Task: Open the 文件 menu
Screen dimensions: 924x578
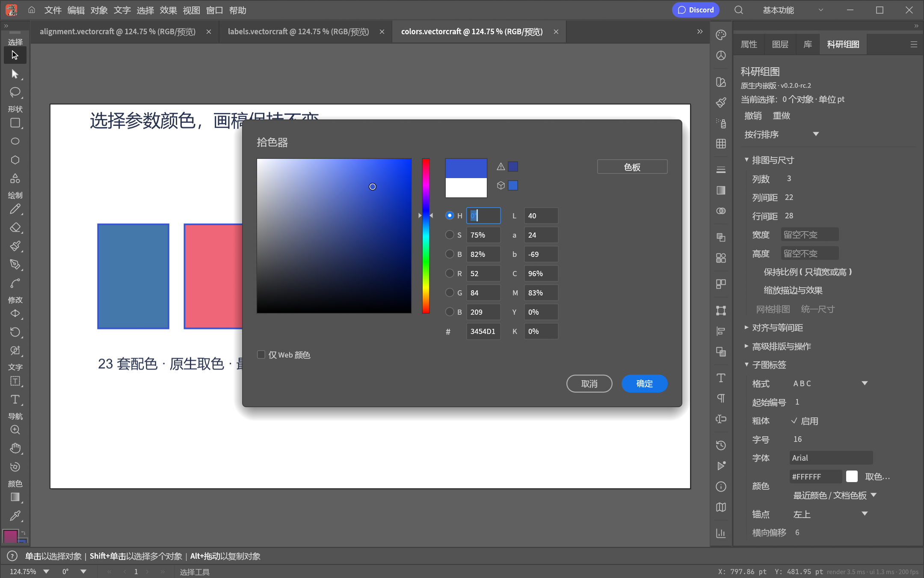Action: 53,10
